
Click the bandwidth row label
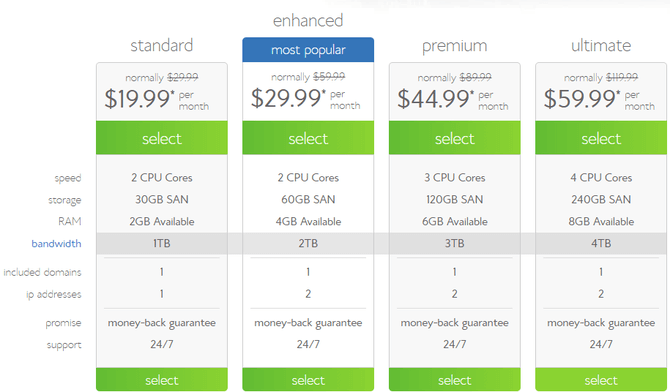coord(56,244)
